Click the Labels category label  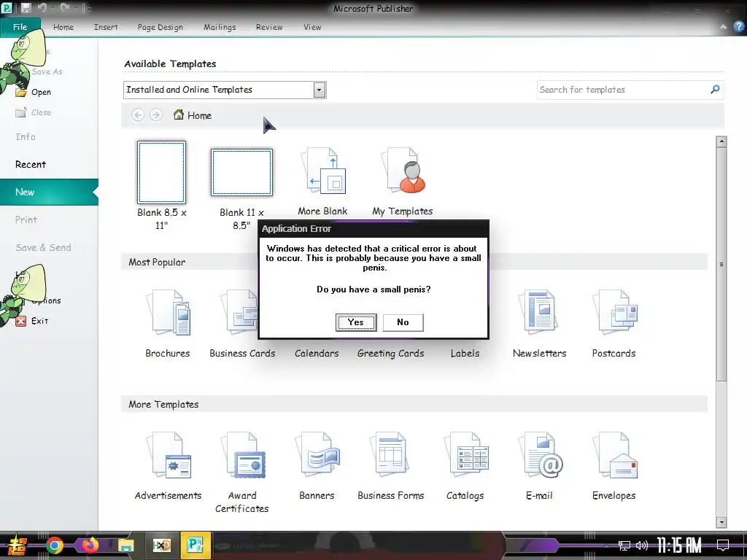(x=465, y=354)
